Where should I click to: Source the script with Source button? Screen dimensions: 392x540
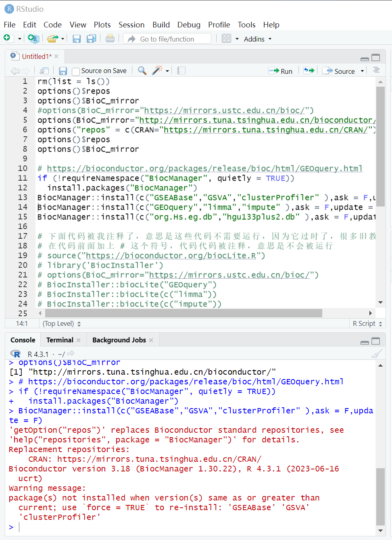pos(339,71)
